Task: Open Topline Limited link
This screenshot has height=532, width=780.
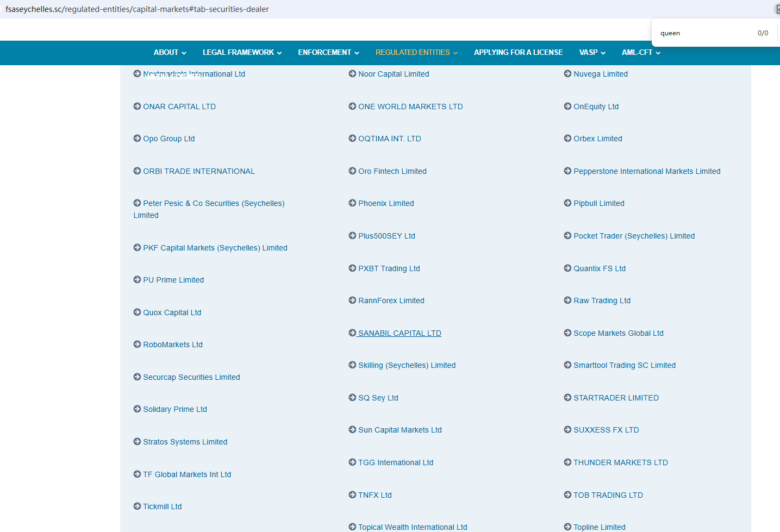Action: [x=600, y=527]
